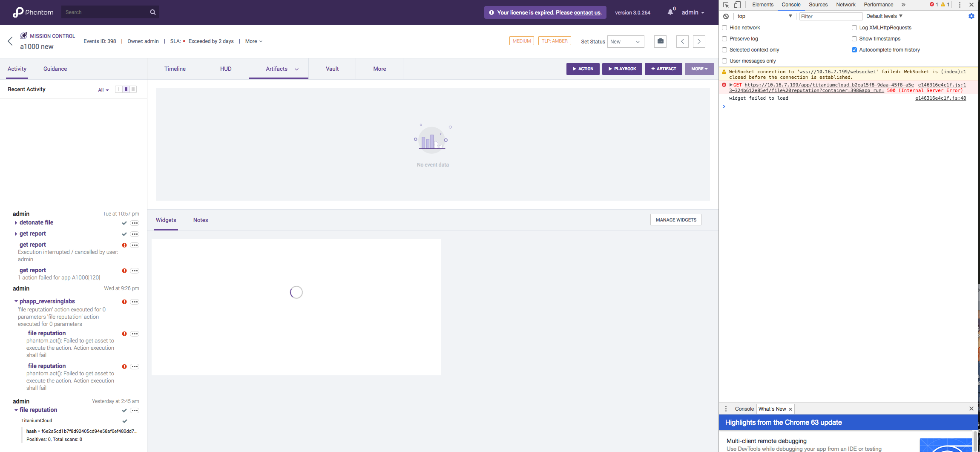This screenshot has width=980, height=452.
Task: Open the Set Status dropdown
Action: coord(626,41)
